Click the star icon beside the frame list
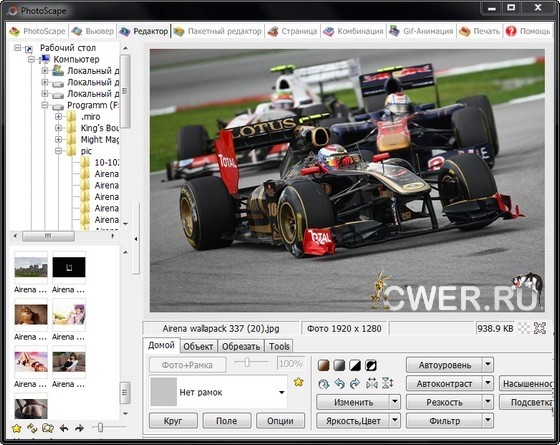The image size is (560, 445). (299, 382)
